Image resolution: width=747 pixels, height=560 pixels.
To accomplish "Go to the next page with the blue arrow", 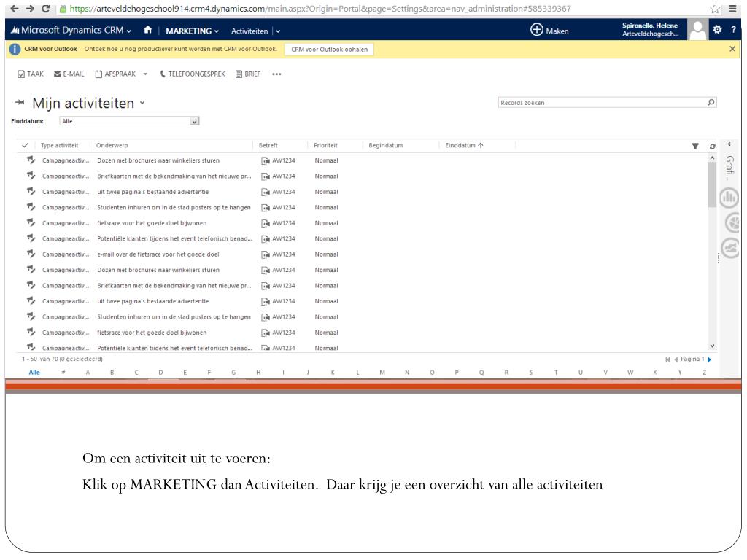I will pos(709,359).
